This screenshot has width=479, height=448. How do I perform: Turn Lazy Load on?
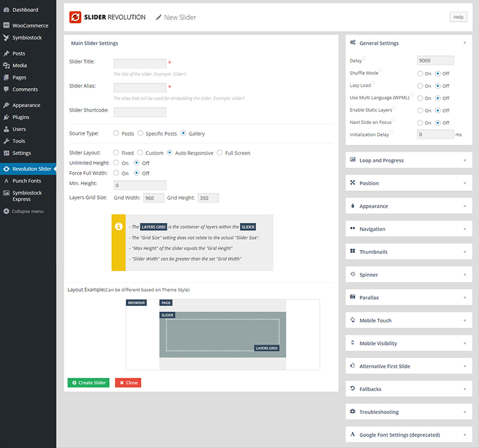(420, 86)
